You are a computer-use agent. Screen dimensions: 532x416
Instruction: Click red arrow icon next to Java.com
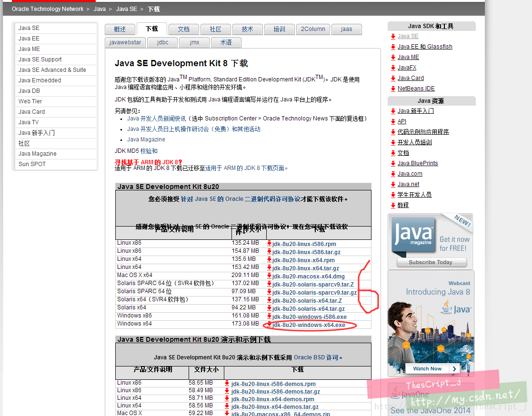click(x=393, y=174)
